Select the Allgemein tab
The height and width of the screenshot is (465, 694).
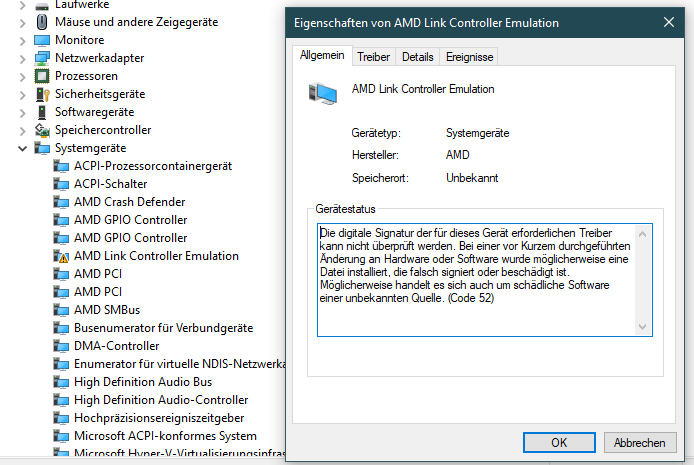coord(322,56)
